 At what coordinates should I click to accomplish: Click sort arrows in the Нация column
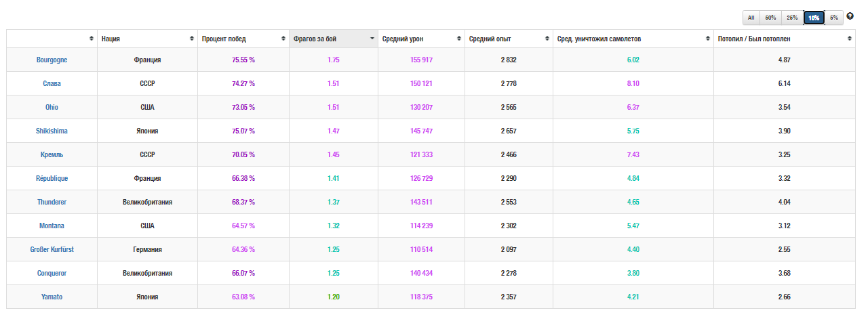tap(192, 39)
